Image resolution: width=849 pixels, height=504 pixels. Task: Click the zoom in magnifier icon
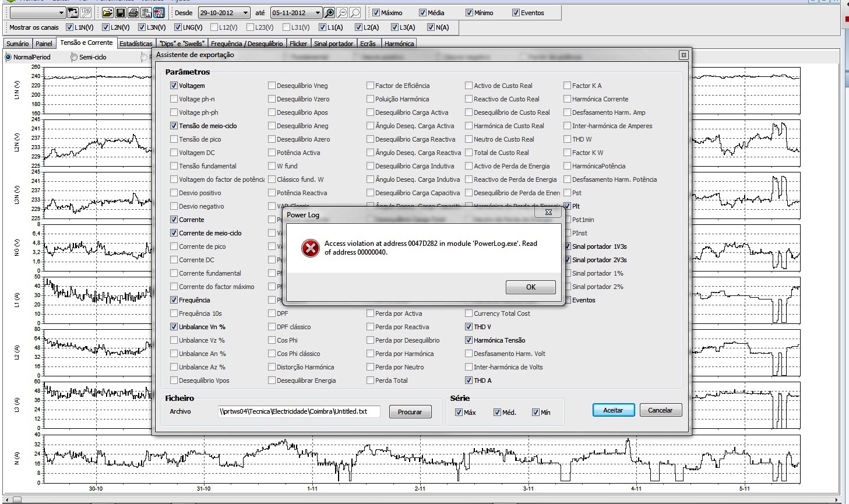[x=329, y=13]
